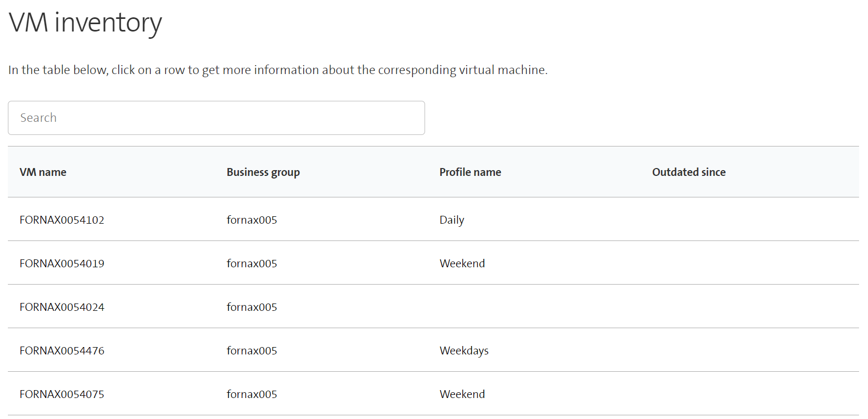Click the Outdated since column header
The image size is (868, 419).
click(x=688, y=172)
